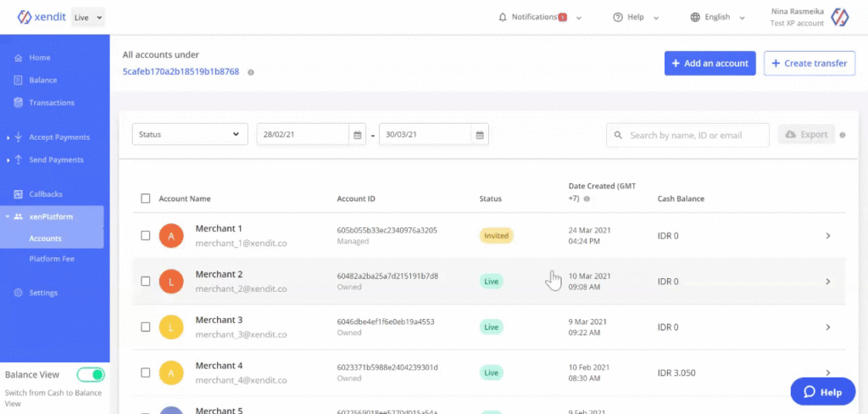868x414 pixels.
Task: Click the Settings gear icon
Action: tap(19, 293)
